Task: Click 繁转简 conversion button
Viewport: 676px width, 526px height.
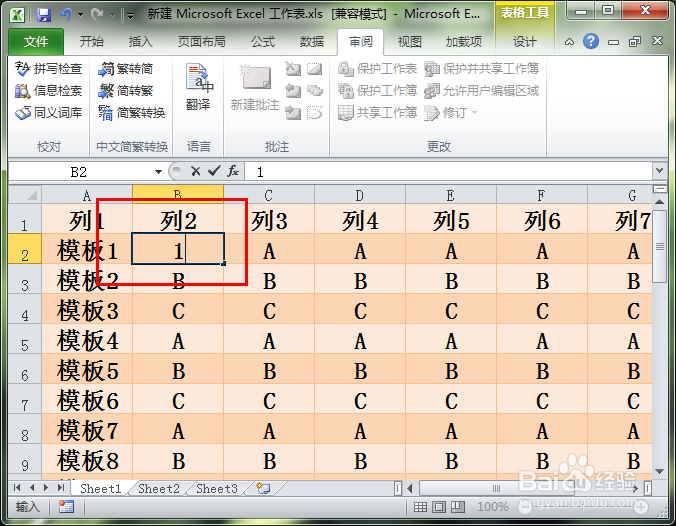Action: 126,69
